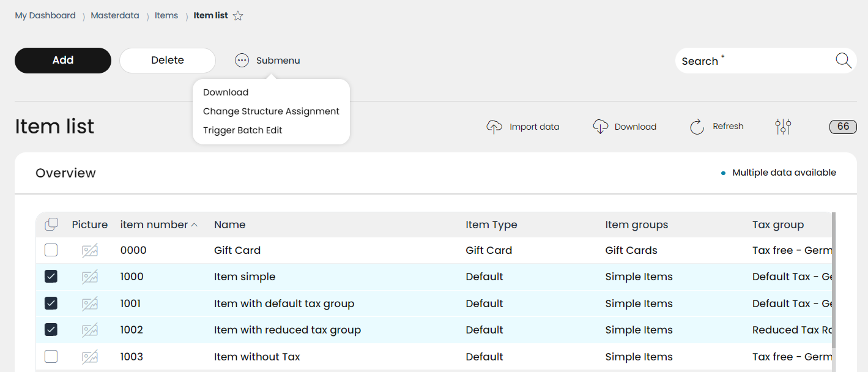Click the Tax group column header

778,225
